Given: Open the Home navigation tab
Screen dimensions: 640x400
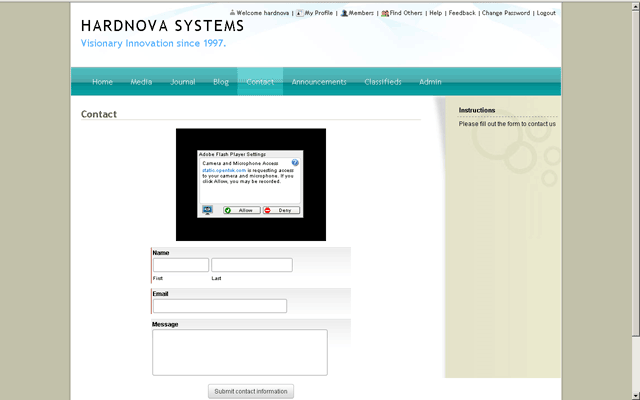Looking at the screenshot, I should click(102, 82).
